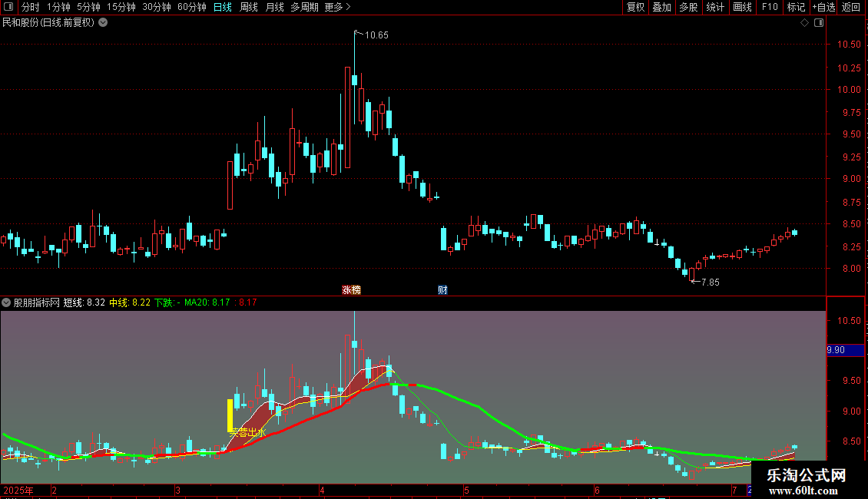Click the 10.65 high price label
868x499 pixels.
point(376,35)
